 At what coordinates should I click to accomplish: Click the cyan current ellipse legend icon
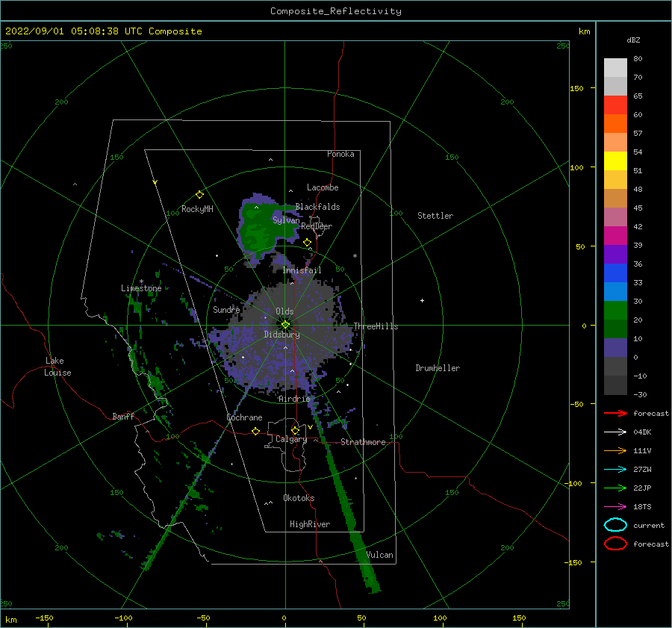pyautogui.click(x=615, y=525)
